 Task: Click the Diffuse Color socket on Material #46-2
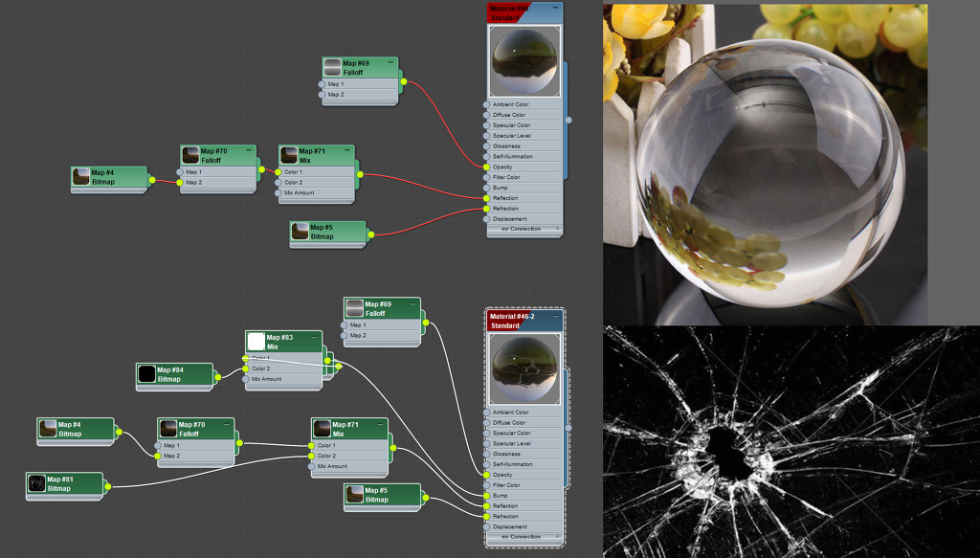(x=486, y=423)
